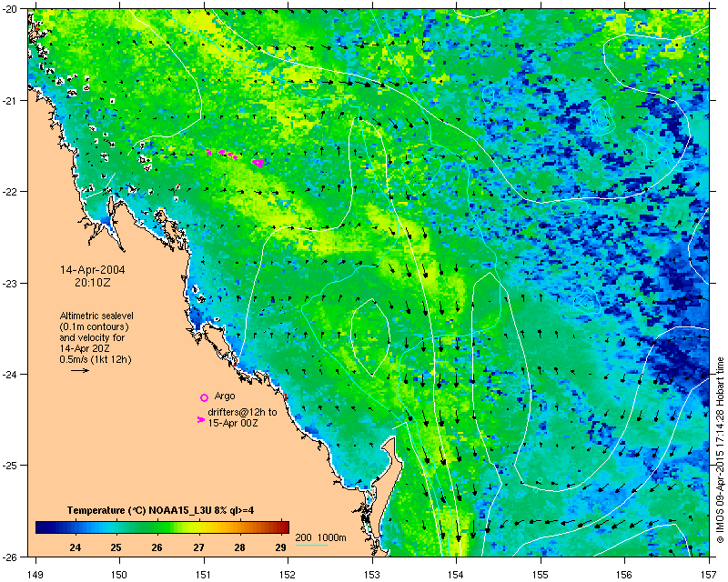Click the date label 14-Apr-2004

click(x=93, y=270)
